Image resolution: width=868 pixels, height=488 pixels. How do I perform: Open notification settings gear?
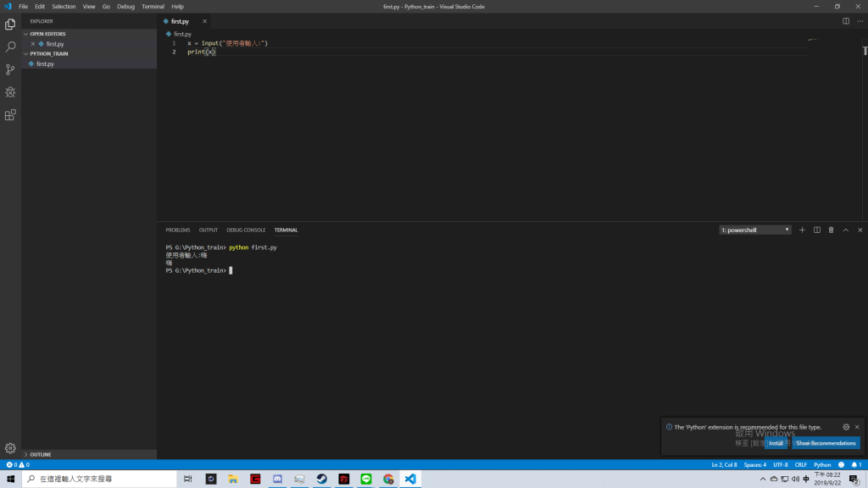point(846,427)
